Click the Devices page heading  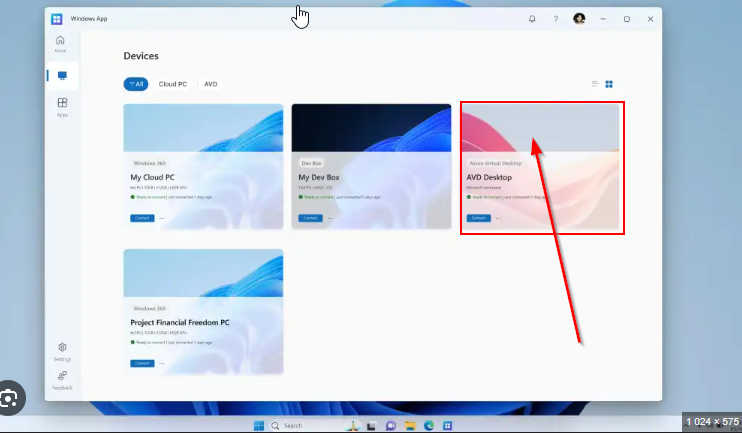click(x=141, y=56)
